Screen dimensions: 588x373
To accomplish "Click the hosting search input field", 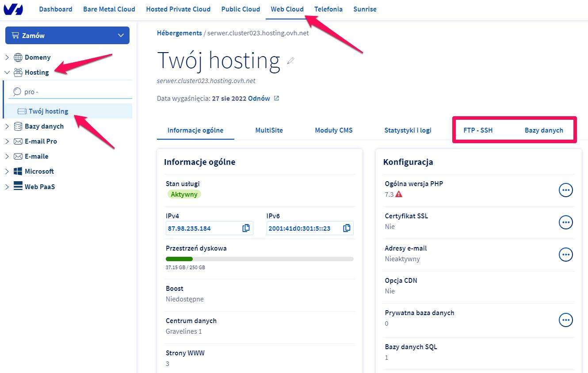I will (71, 92).
